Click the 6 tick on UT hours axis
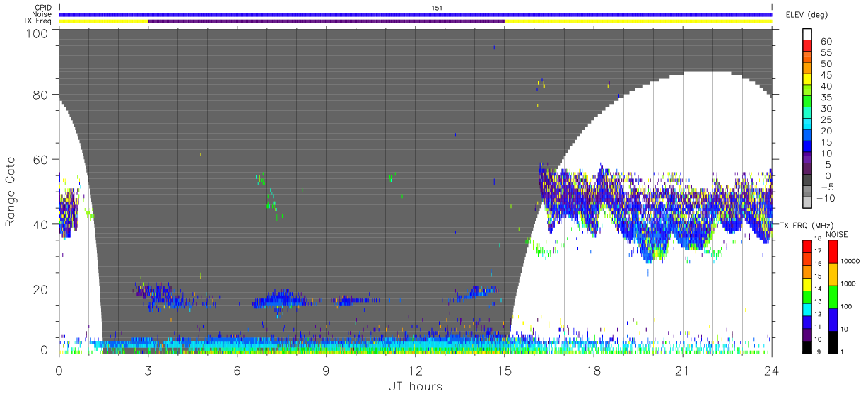This screenshot has height=401, width=868. click(x=237, y=370)
